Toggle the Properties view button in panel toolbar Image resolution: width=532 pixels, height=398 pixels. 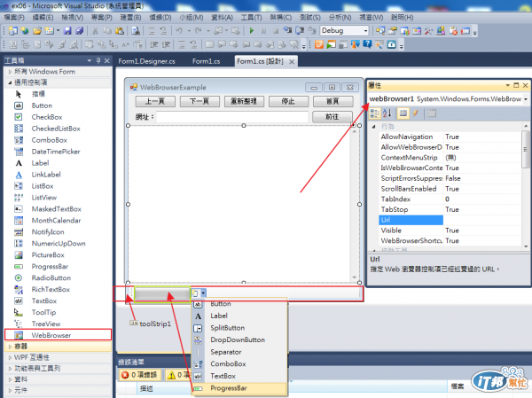pyautogui.click(x=403, y=113)
